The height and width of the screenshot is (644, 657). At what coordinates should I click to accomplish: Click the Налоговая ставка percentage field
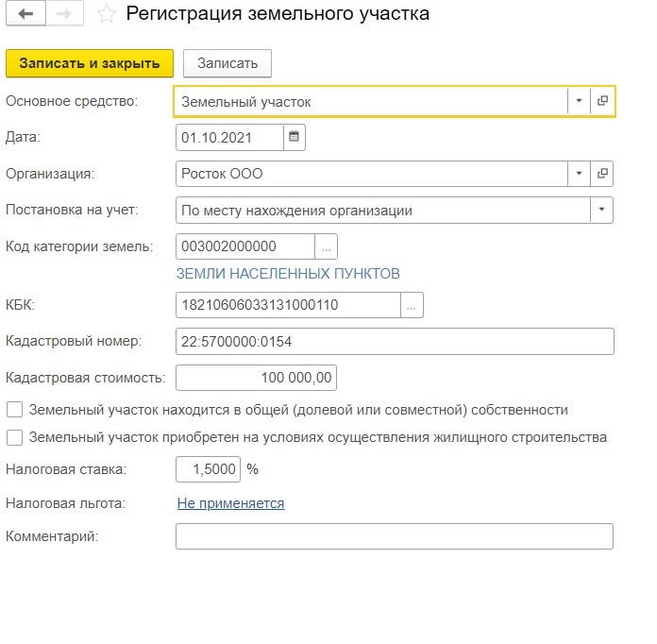point(209,469)
